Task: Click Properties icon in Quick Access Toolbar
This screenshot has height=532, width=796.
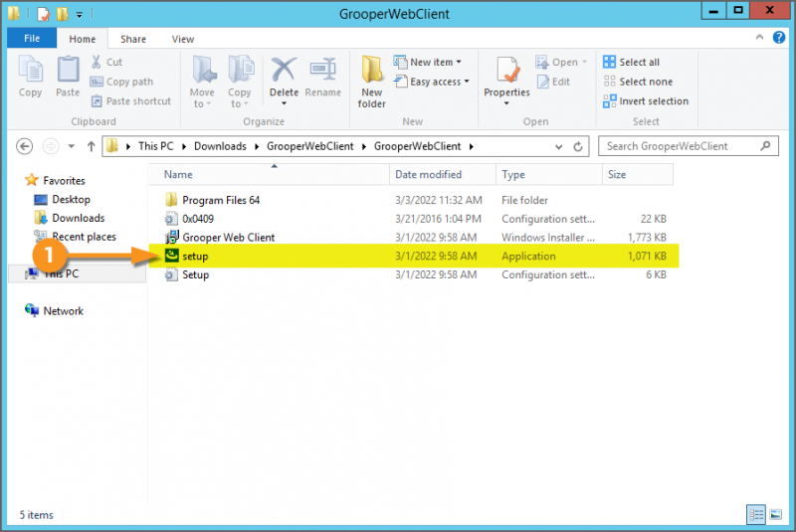Action: coord(43,14)
